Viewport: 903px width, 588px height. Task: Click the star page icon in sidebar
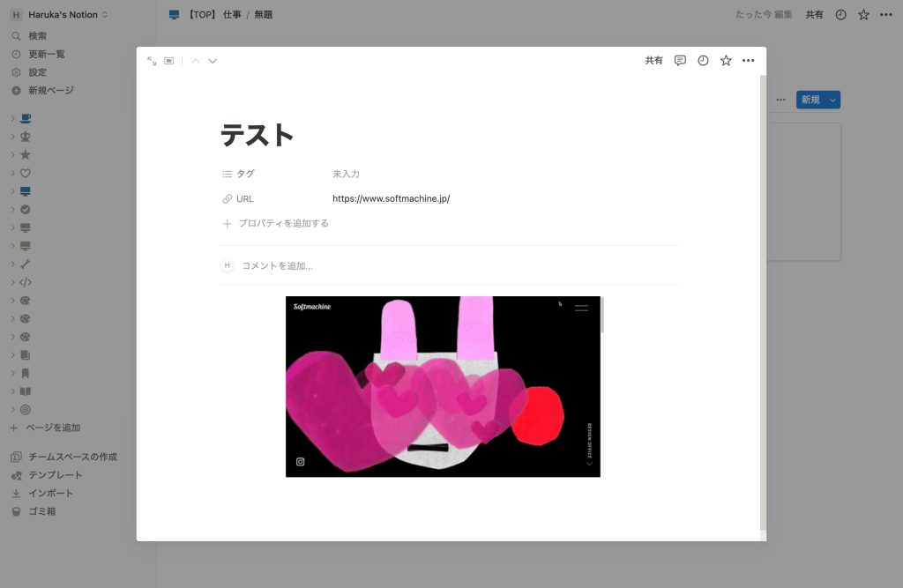point(26,155)
